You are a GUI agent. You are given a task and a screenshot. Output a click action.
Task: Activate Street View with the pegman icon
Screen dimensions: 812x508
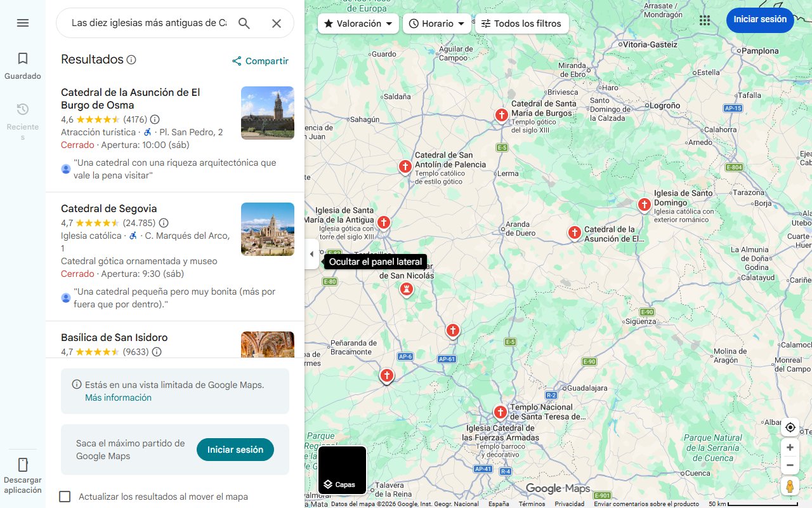(x=790, y=486)
